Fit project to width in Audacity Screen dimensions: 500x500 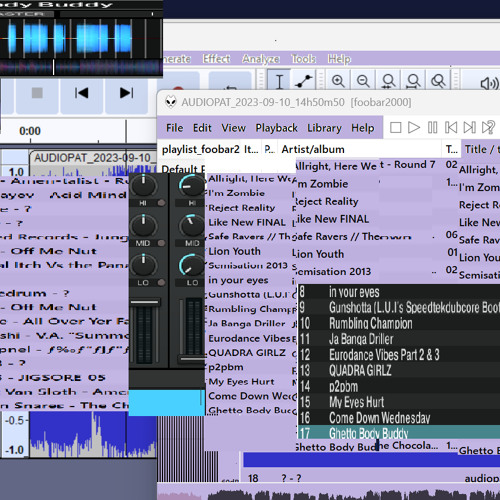coord(413,81)
